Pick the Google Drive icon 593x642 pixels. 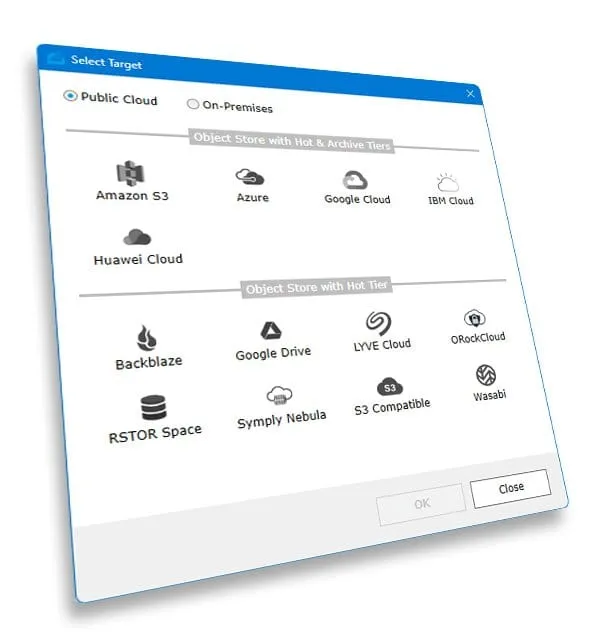271,331
